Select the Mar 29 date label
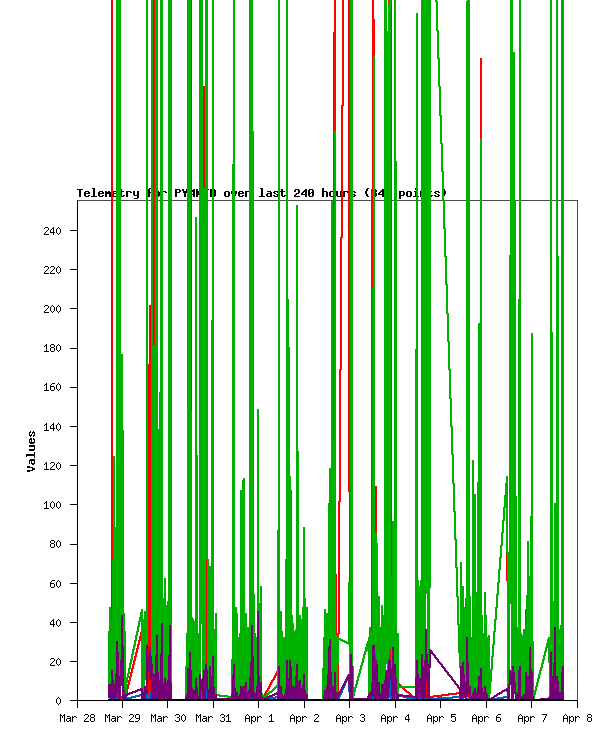The image size is (615, 741). tap(122, 718)
